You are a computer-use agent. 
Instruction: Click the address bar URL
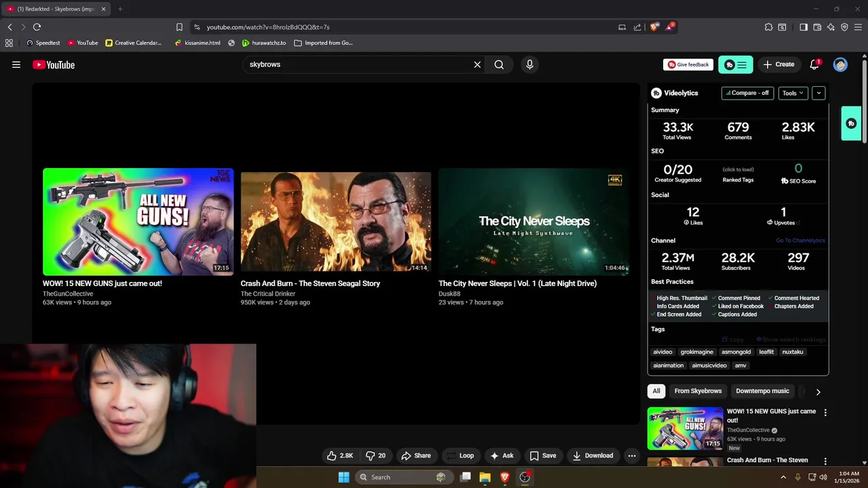[268, 27]
